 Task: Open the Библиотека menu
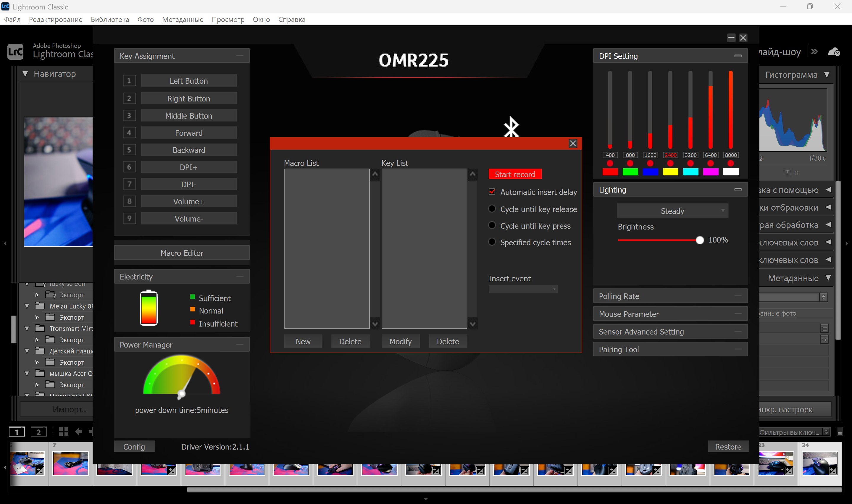click(x=110, y=19)
